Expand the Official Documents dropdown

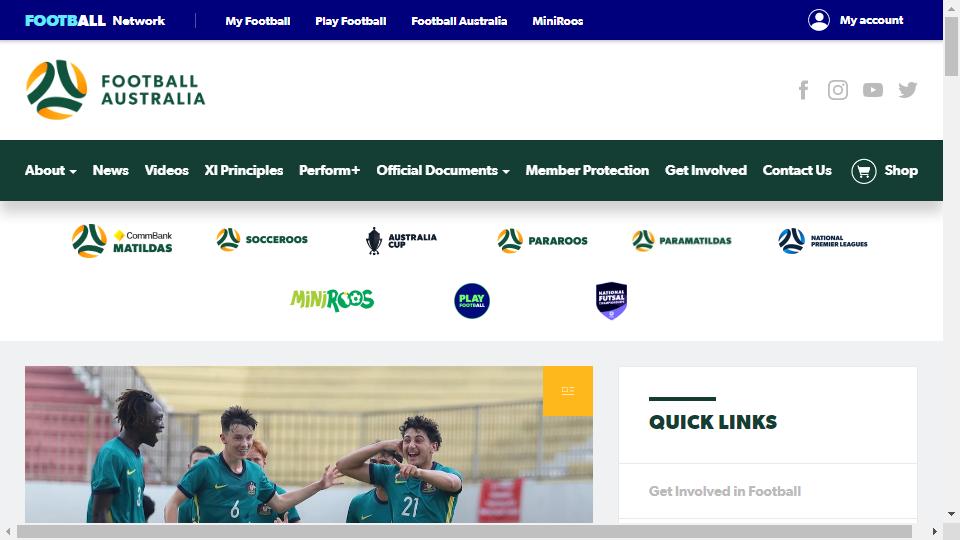coord(443,170)
